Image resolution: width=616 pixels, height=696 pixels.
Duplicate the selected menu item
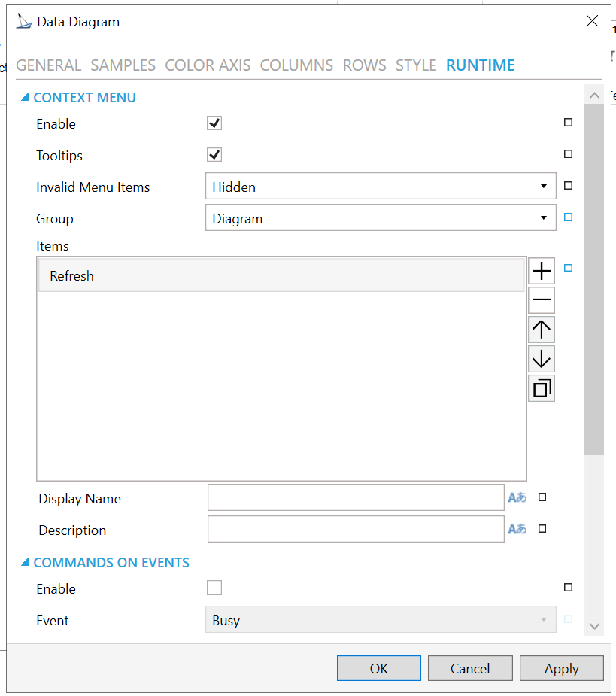(541, 388)
